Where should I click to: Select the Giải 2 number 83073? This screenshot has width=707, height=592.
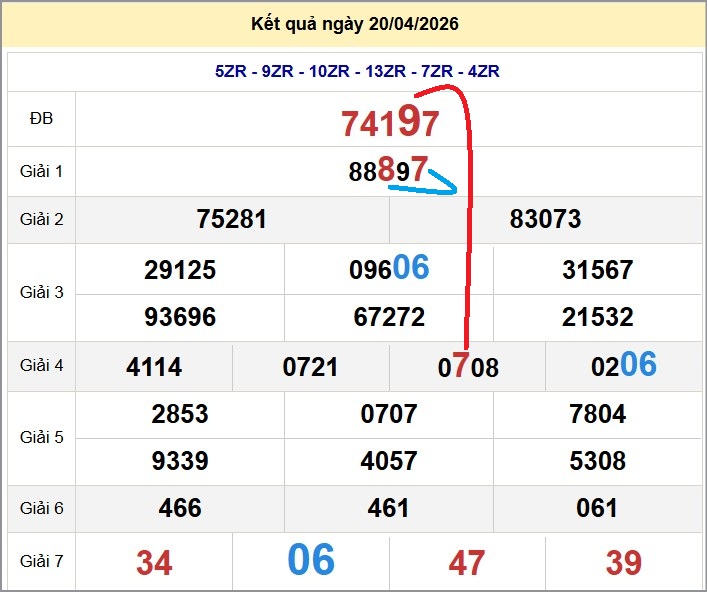(x=545, y=219)
